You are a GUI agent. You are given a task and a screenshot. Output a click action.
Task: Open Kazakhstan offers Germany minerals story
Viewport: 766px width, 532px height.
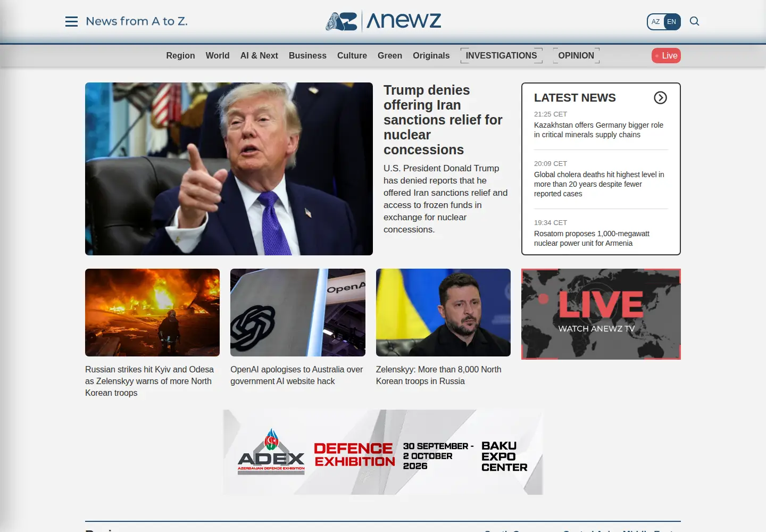coord(598,130)
